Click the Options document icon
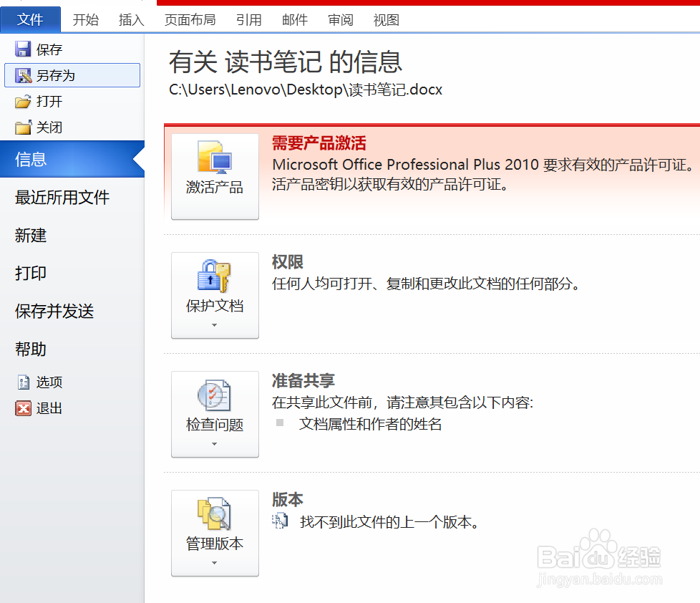 23,382
